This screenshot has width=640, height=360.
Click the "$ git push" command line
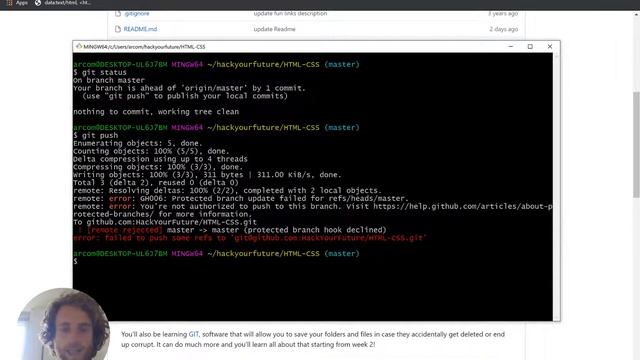coord(96,136)
